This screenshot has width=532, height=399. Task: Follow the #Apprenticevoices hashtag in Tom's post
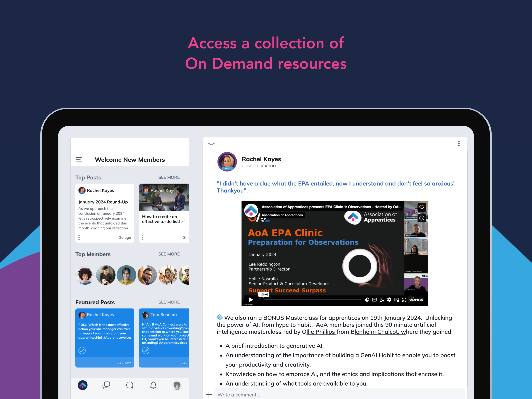[x=173, y=343]
